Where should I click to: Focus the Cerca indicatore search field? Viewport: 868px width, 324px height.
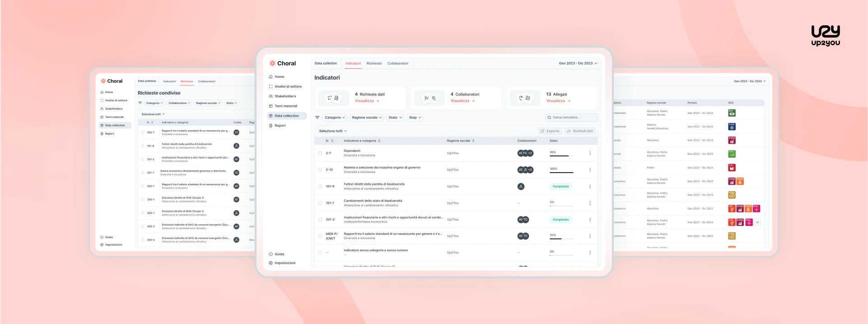point(571,117)
